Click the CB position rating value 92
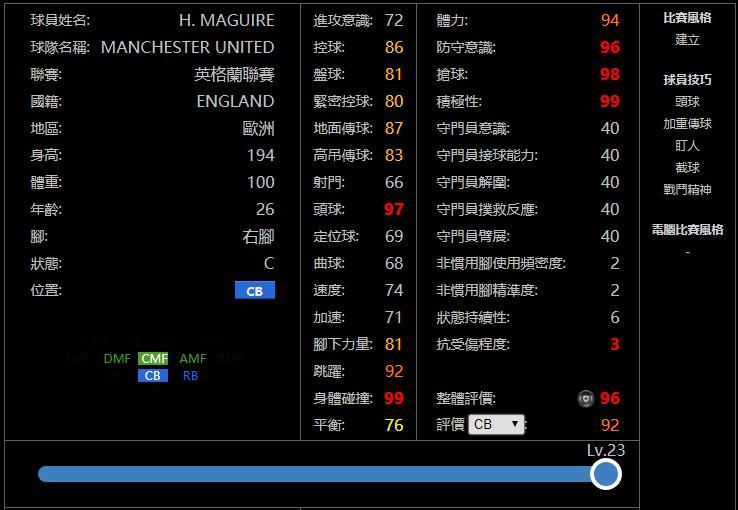This screenshot has height=510, width=738. (x=610, y=426)
